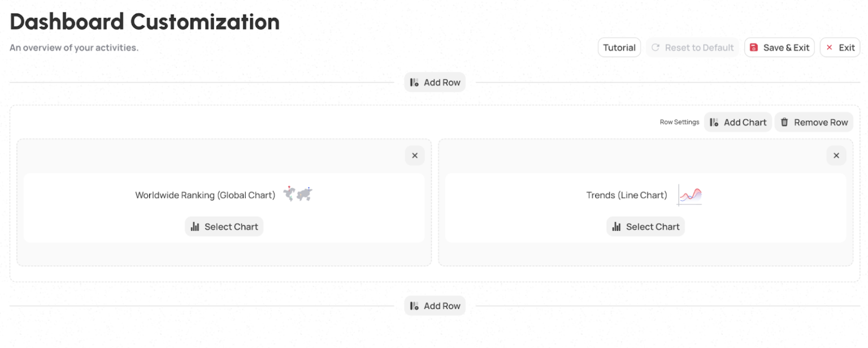Click the bar chart icon on right Select Chart

[617, 226]
